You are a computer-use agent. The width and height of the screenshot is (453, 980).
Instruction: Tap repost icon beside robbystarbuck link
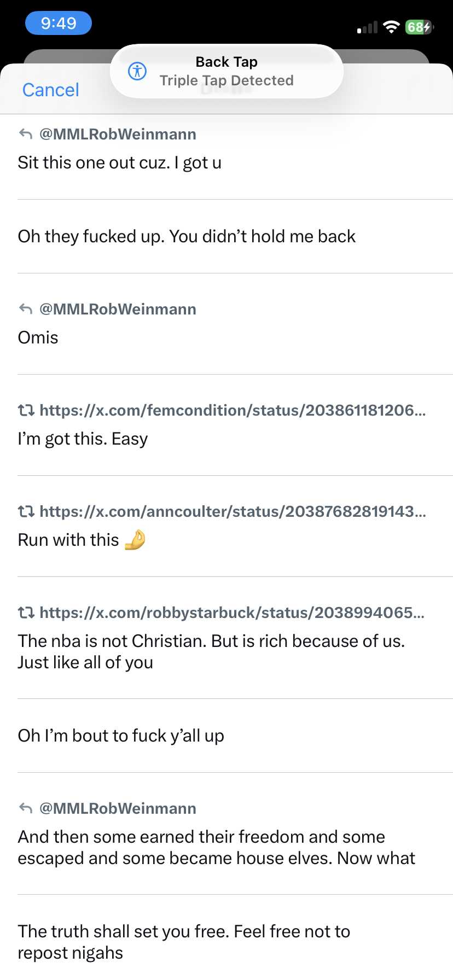click(x=26, y=612)
